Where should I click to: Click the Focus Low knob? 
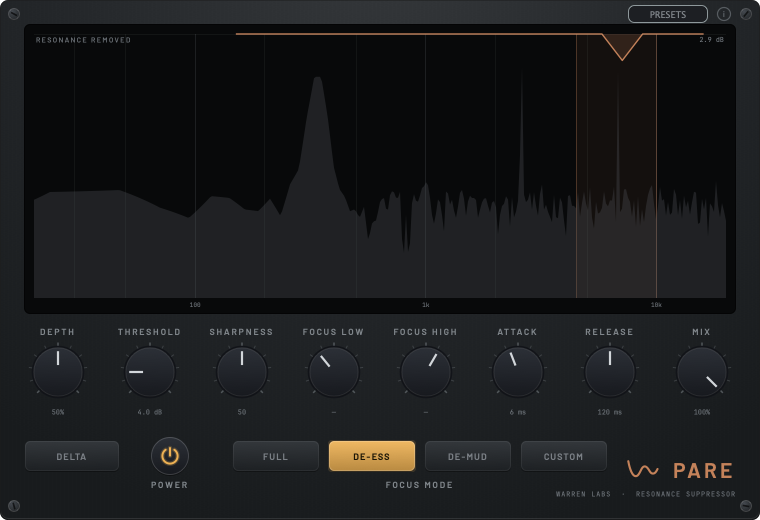[x=334, y=372]
